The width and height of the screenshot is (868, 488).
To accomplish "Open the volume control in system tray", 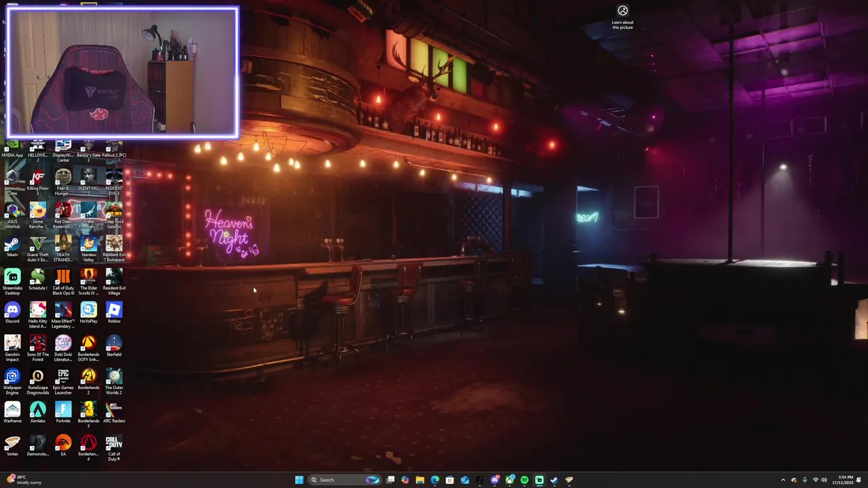I will click(824, 480).
